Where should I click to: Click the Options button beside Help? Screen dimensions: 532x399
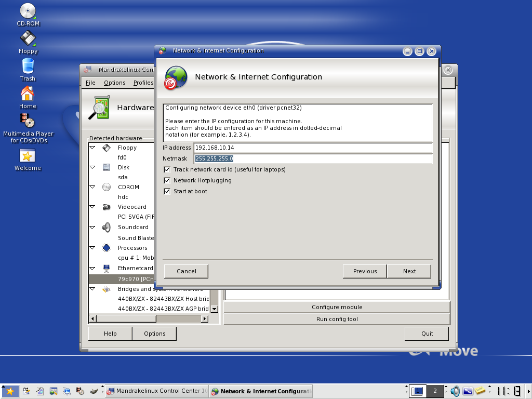[155, 334]
